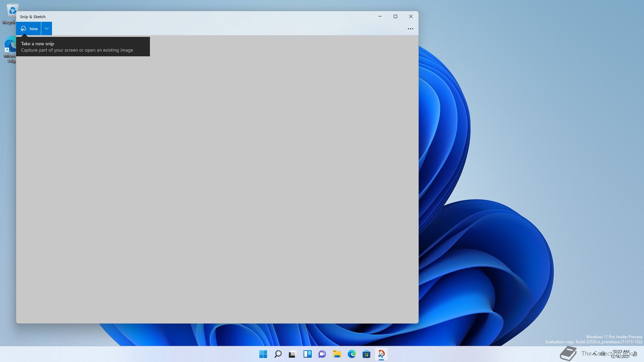
Task: Maximize the Snip & Sketch window
Action: click(x=395, y=16)
